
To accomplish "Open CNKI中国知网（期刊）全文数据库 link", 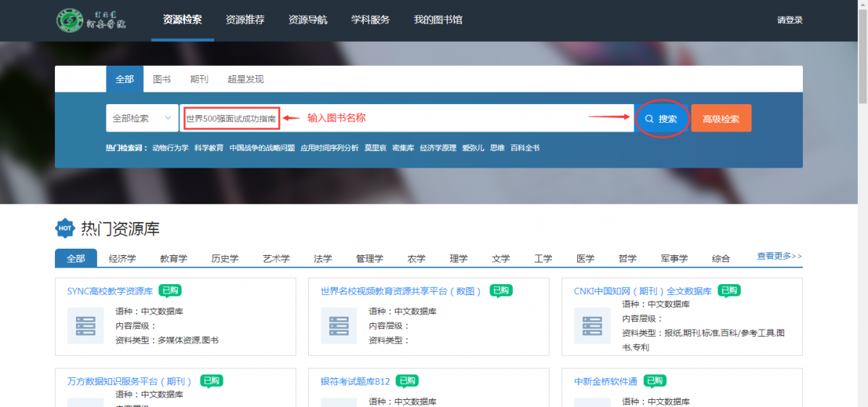I will pyautogui.click(x=643, y=291).
